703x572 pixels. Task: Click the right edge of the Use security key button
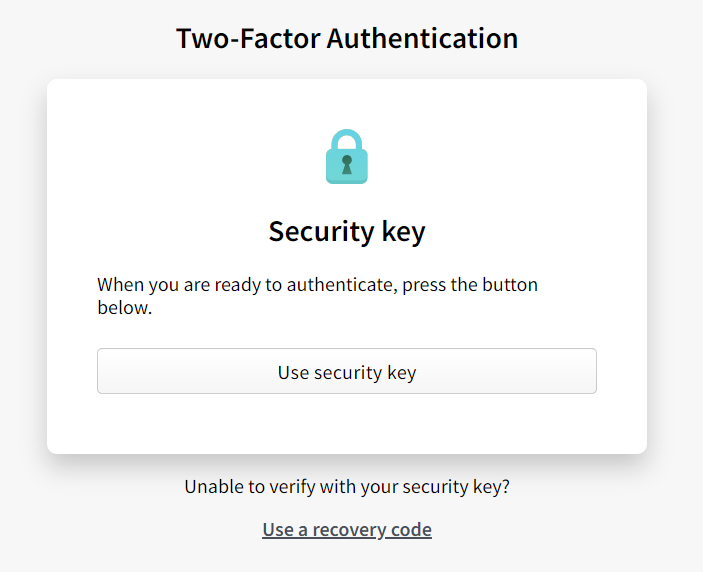(588, 372)
